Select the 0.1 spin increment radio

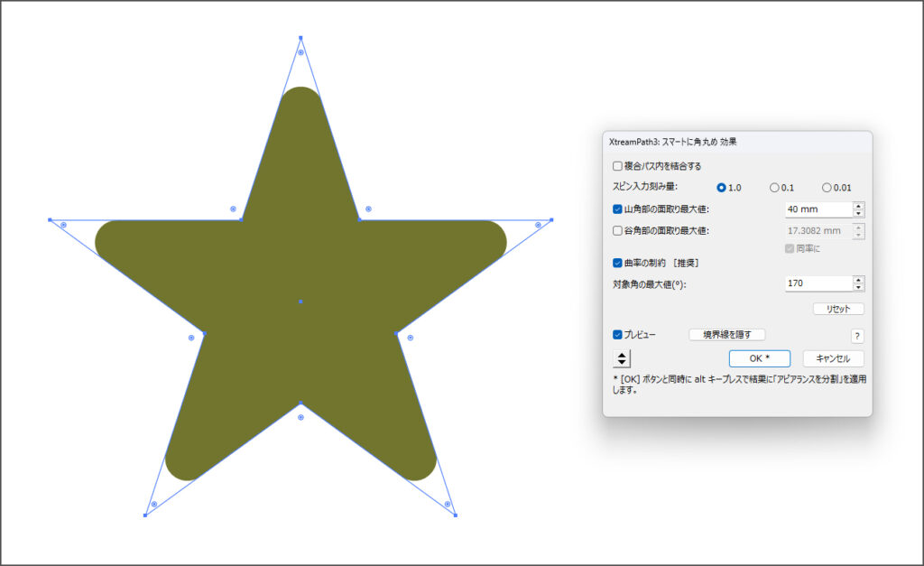coord(774,188)
